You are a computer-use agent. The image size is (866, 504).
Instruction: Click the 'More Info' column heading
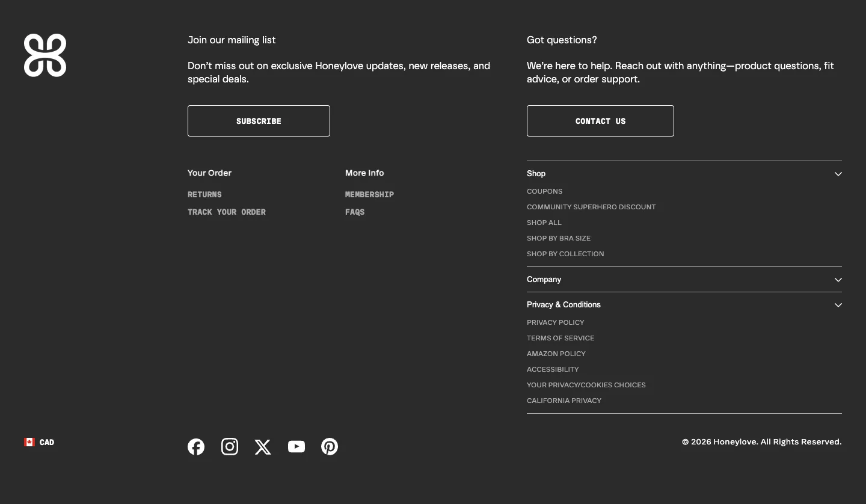tap(364, 173)
